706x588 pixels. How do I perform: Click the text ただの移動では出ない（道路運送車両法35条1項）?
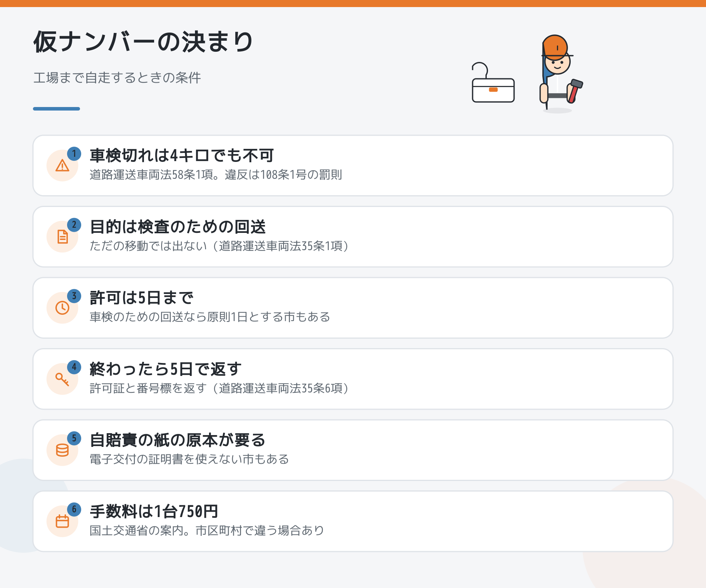(219, 246)
